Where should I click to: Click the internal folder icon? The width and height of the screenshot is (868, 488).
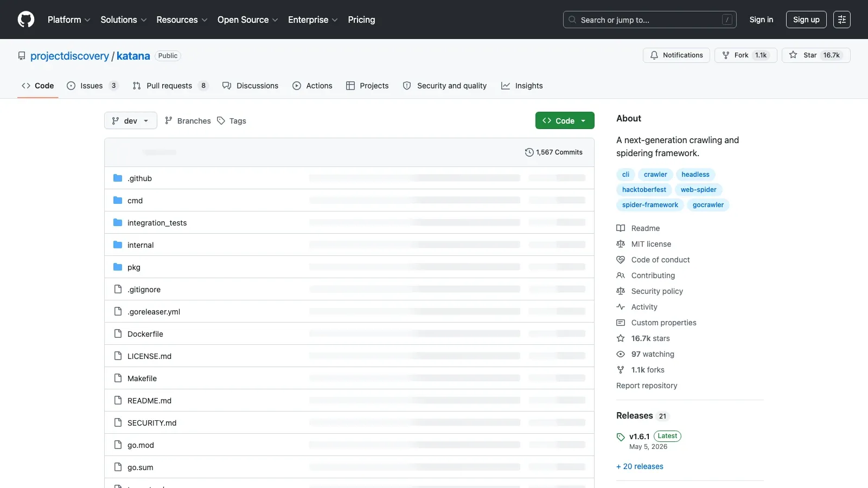pyautogui.click(x=118, y=245)
